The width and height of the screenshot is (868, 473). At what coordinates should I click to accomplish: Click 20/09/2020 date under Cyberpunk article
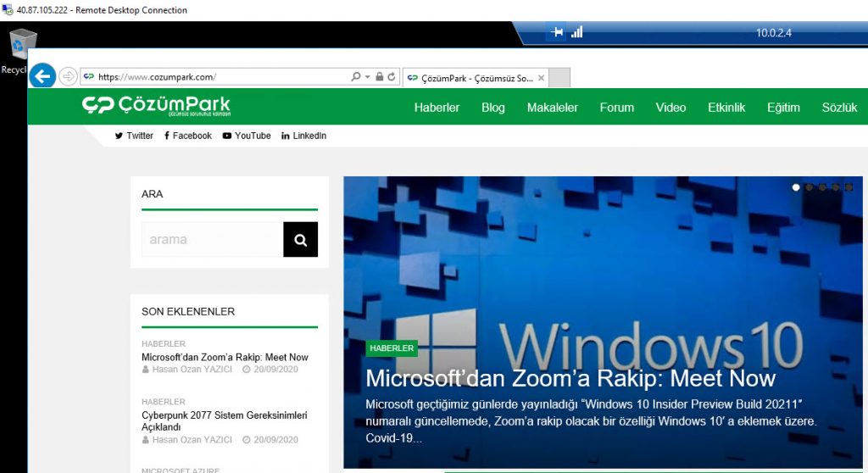click(x=275, y=440)
